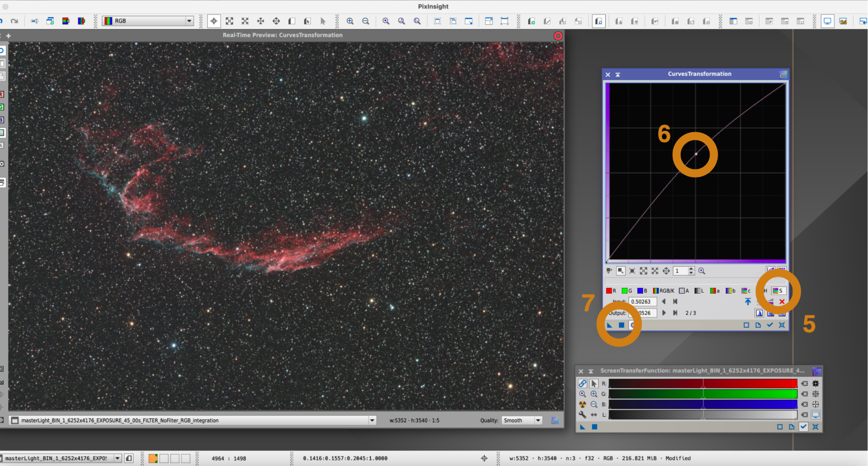Click the orange swatch in the status bar
Image resolution: width=868 pixels, height=466 pixels.
(153, 458)
